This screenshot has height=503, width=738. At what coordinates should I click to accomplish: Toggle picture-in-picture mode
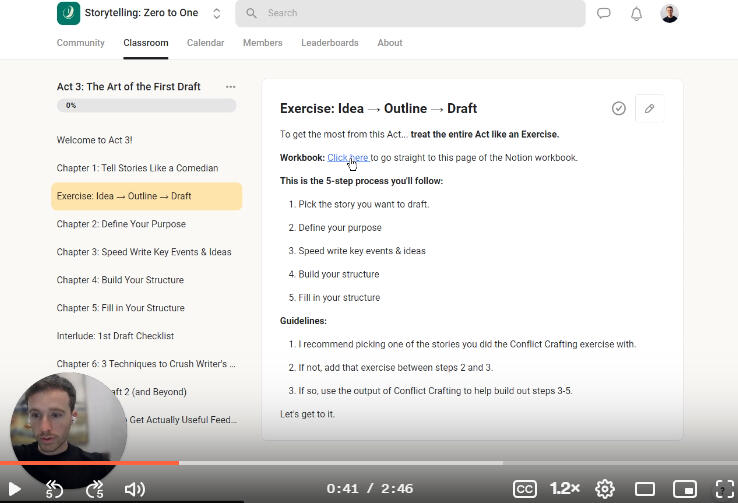[684, 488]
